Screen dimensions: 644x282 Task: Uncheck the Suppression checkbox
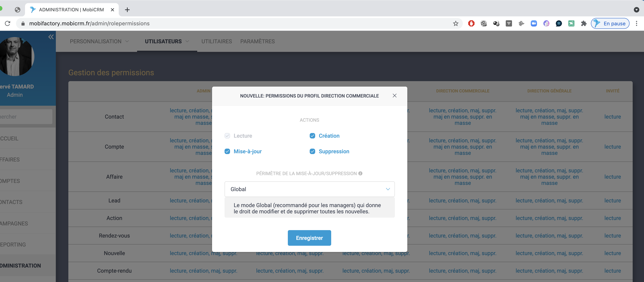[312, 151]
